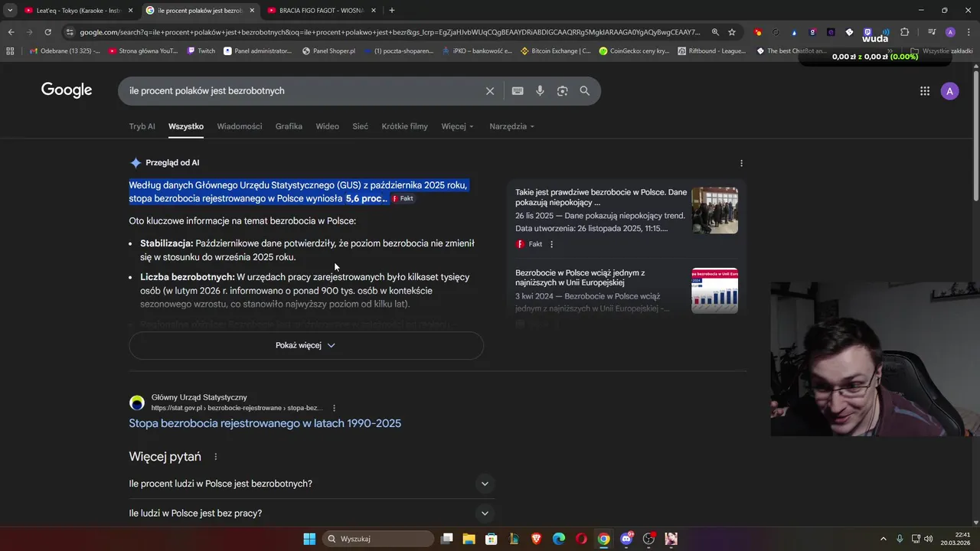Image resolution: width=980 pixels, height=551 pixels.
Task: Open Brave browser from taskbar
Action: coord(536,539)
